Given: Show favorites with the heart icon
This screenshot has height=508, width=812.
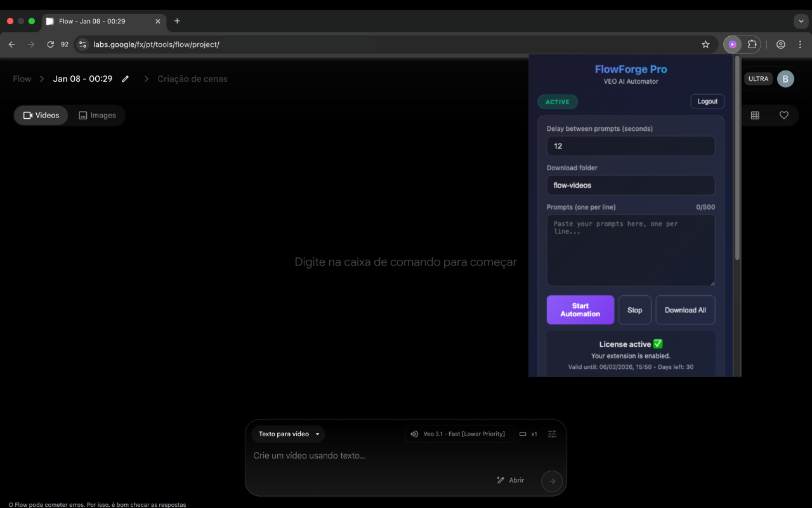Looking at the screenshot, I should [x=784, y=115].
